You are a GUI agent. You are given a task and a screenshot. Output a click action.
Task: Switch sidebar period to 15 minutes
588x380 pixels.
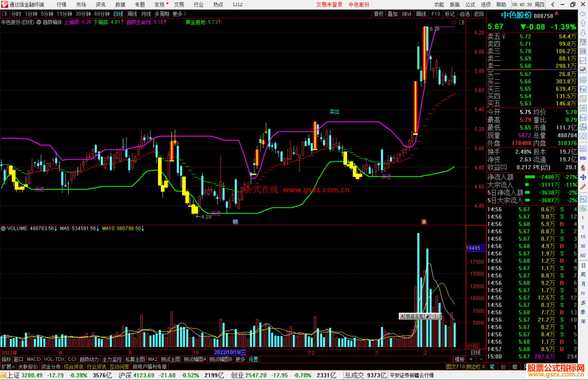(583, 237)
